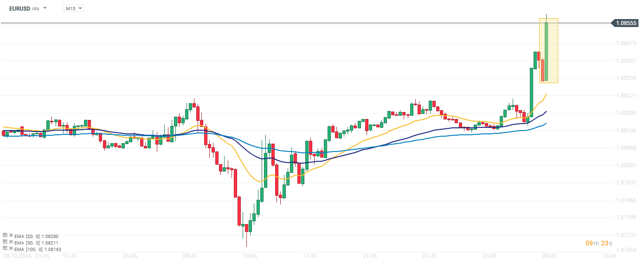This screenshot has width=644, height=264.
Task: Open settings for the EMA 50 indicator
Action: [5, 242]
